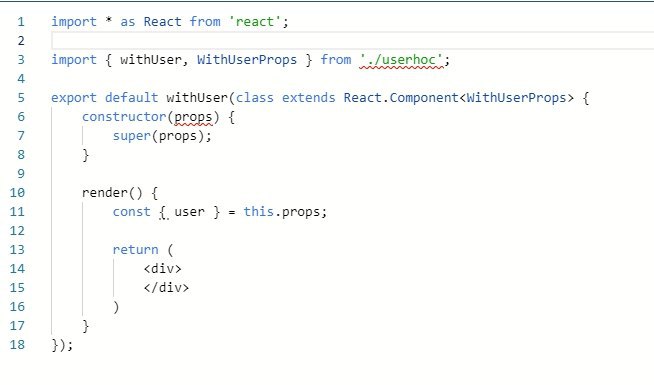Click WithUserProps in the line 3 import
This screenshot has height=385, width=654.
(247, 60)
